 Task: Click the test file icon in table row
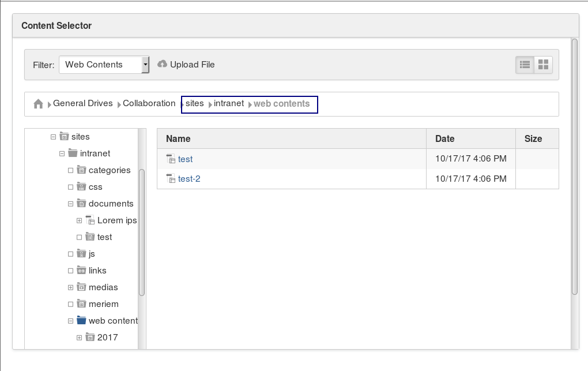click(171, 159)
